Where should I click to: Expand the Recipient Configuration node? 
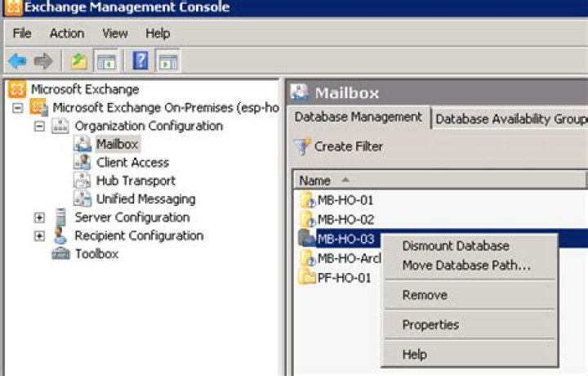pos(39,236)
